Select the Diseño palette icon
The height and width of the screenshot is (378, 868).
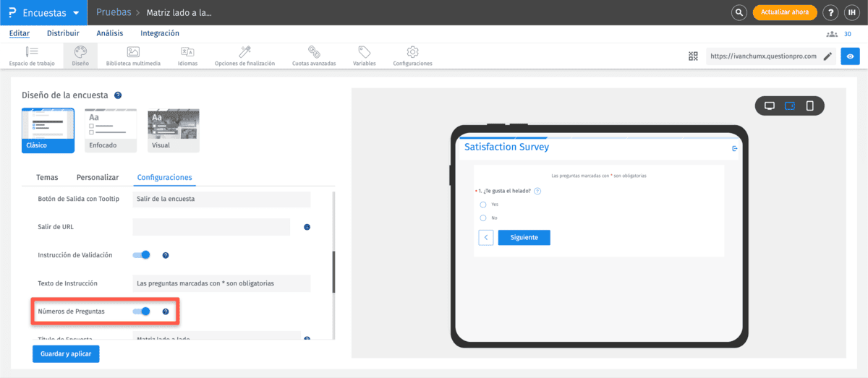[x=80, y=51]
